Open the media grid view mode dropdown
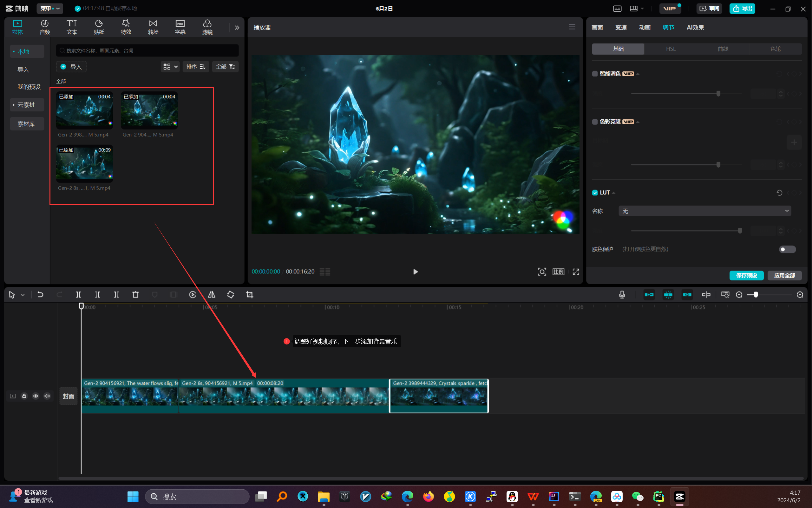 pos(170,67)
